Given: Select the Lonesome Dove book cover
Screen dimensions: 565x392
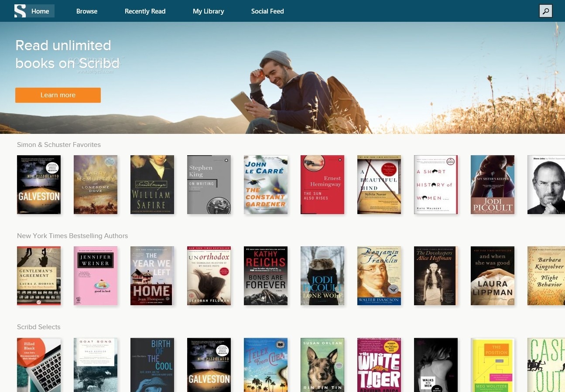Looking at the screenshot, I should (x=96, y=184).
